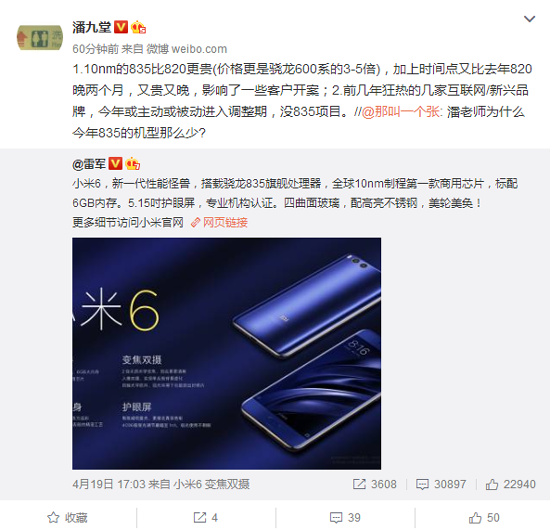Enlarge the 小米6 promotional image
550x530 pixels.
click(227, 354)
